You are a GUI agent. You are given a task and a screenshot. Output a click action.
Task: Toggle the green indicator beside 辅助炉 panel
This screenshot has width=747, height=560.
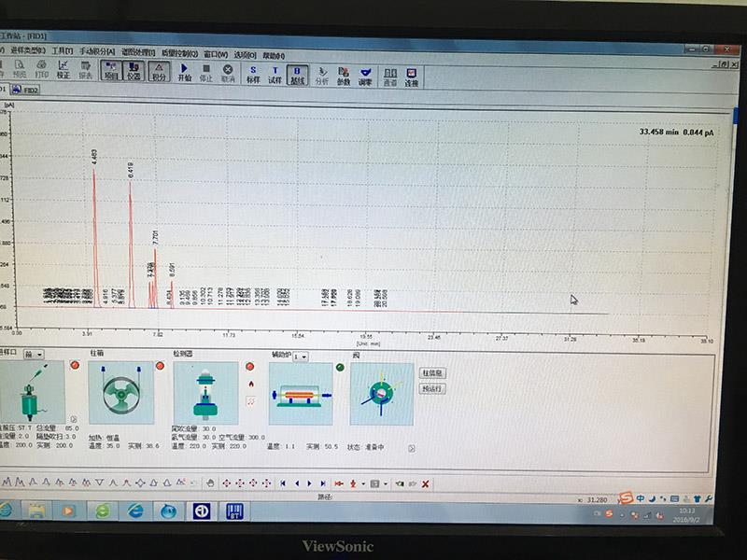(x=340, y=367)
